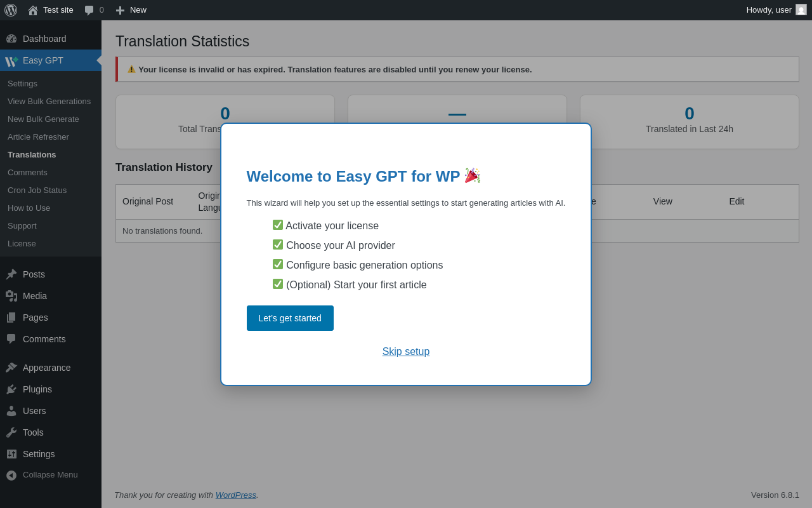Click the comments bubble icon in admin bar

89,10
